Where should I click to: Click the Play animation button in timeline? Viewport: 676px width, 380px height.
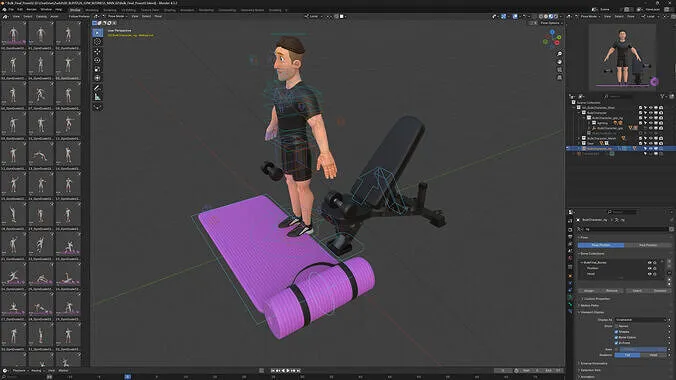click(x=288, y=371)
